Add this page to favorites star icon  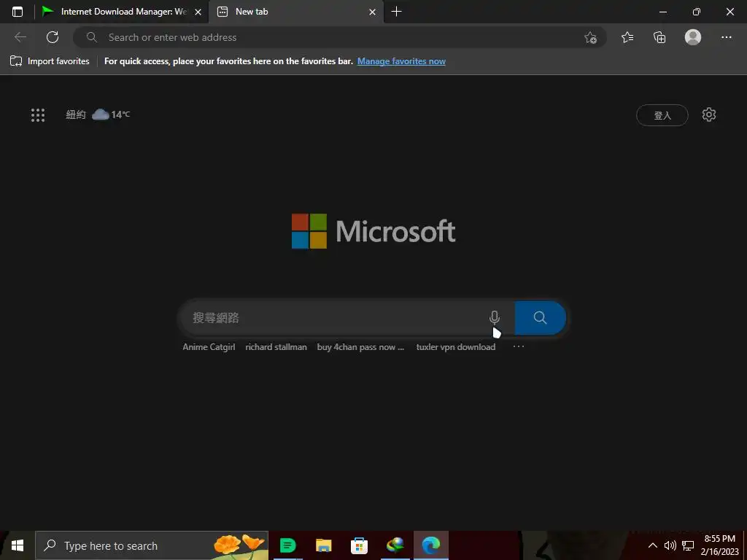[x=591, y=37]
